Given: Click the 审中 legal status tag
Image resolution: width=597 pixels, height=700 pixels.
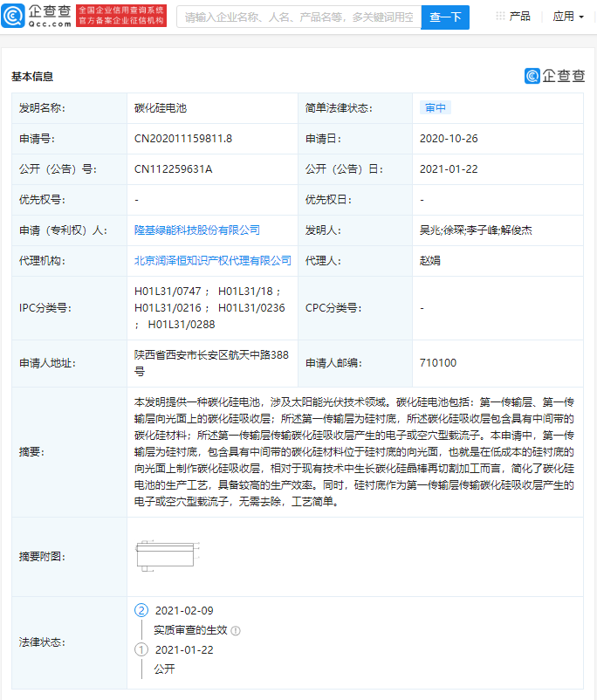Looking at the screenshot, I should click(435, 108).
